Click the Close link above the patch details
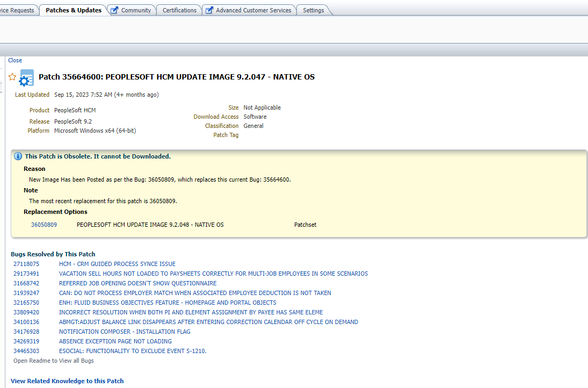This screenshot has width=588, height=388. click(x=14, y=60)
